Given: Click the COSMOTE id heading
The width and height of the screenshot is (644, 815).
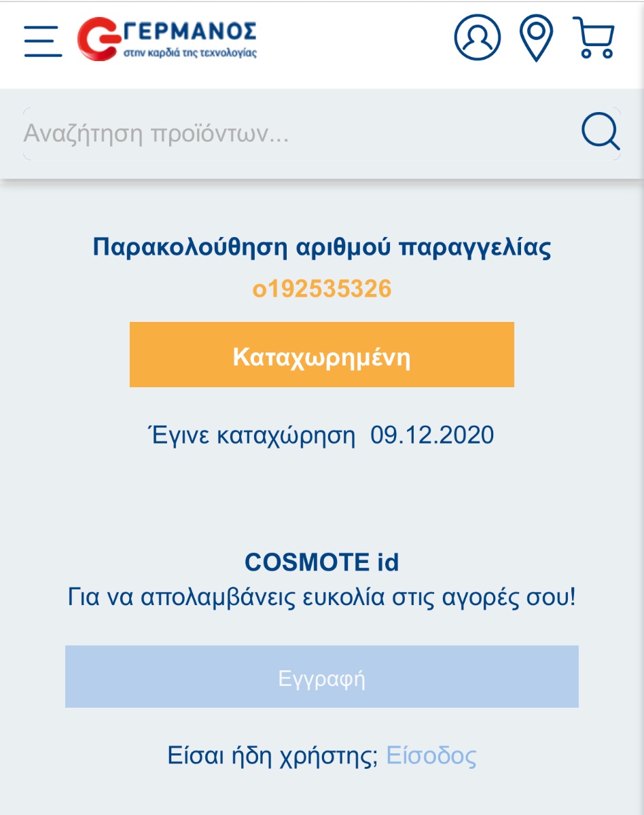Looking at the screenshot, I should tap(322, 562).
